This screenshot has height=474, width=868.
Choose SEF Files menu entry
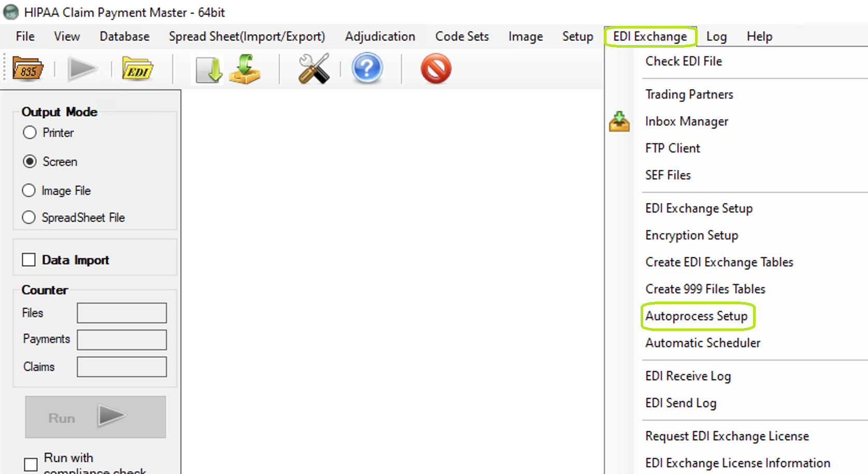click(668, 175)
